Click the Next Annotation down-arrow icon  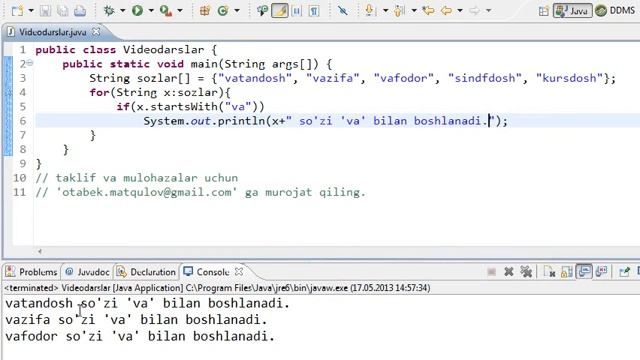[369, 10]
